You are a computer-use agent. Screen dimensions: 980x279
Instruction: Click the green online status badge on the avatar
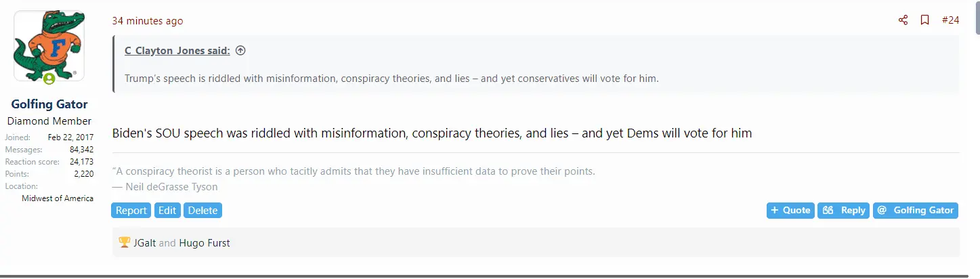[49, 79]
